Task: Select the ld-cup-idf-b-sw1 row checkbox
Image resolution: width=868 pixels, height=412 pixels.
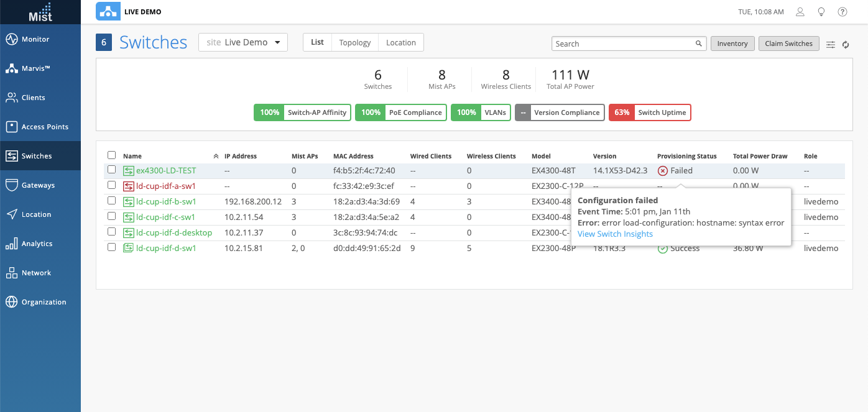Action: (x=111, y=201)
